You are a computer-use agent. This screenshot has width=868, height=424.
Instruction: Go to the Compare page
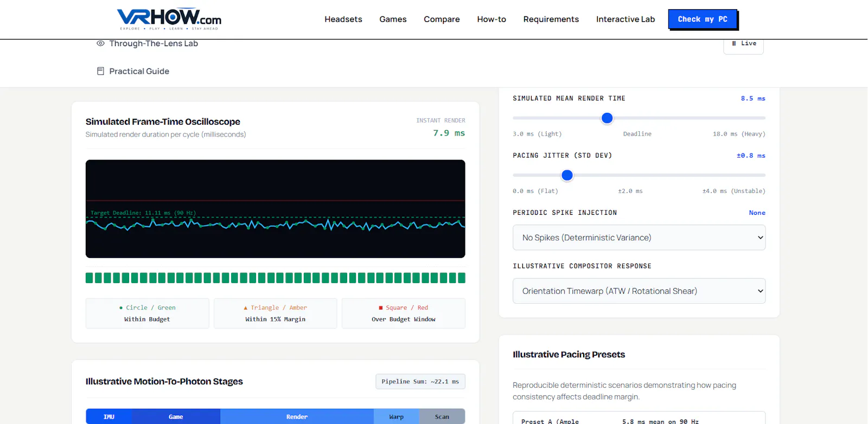click(442, 19)
